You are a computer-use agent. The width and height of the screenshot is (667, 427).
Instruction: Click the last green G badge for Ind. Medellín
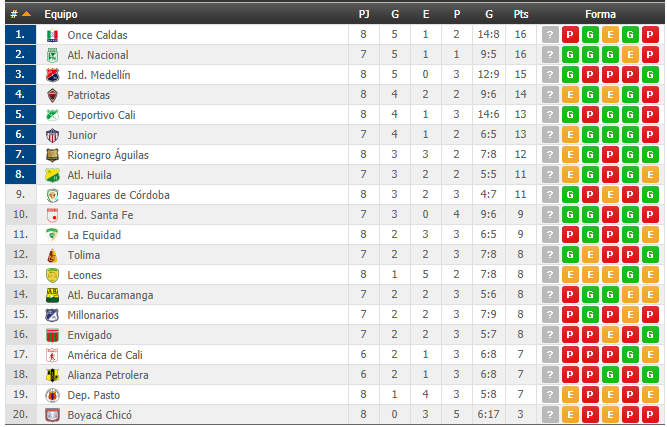(x=650, y=74)
